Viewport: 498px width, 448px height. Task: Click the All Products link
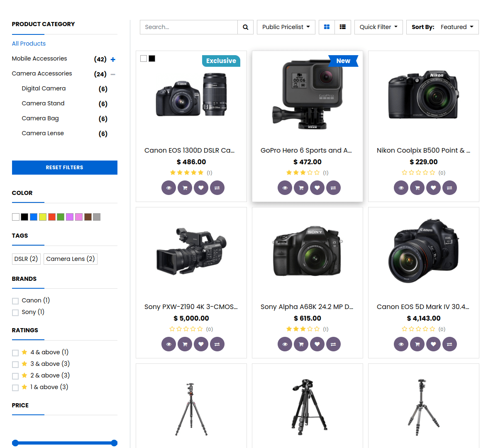click(x=29, y=44)
